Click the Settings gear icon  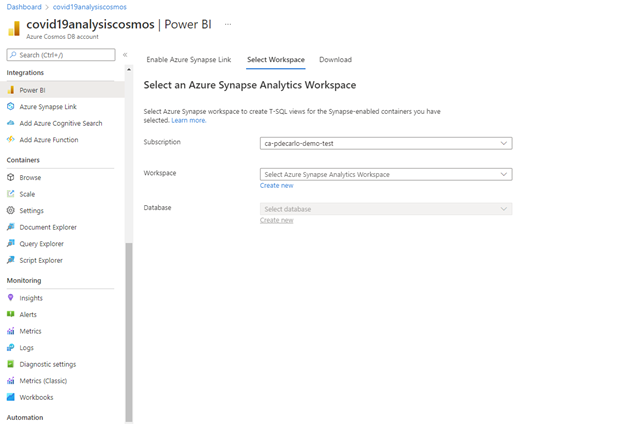(x=11, y=210)
